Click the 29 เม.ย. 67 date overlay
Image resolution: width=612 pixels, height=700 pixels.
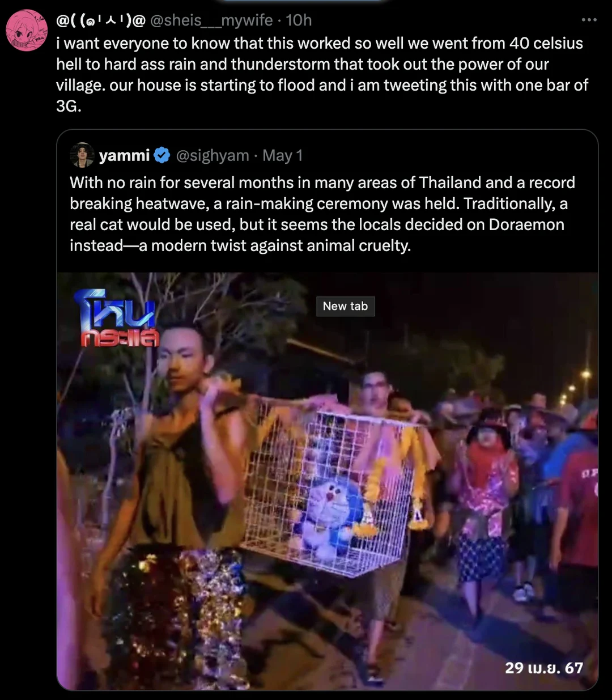[x=543, y=668]
